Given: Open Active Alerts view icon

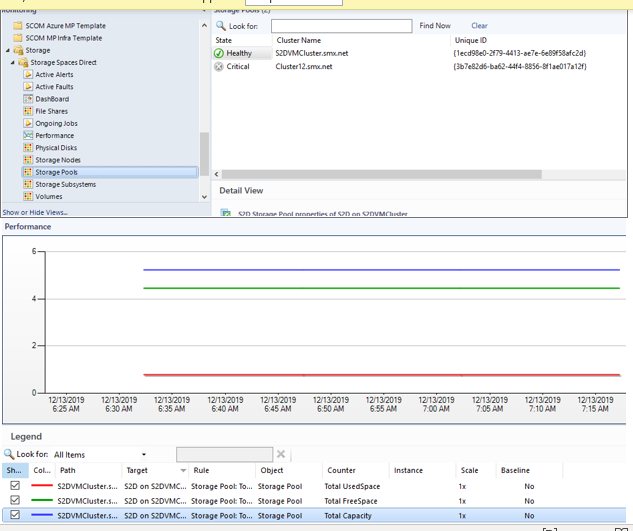Looking at the screenshot, I should pos(28,75).
